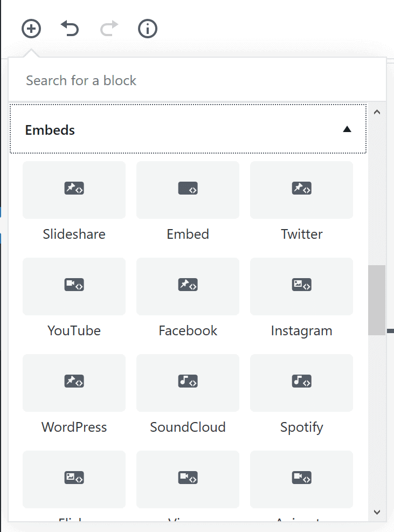Click the Instagram label
394x532 pixels.
point(301,331)
